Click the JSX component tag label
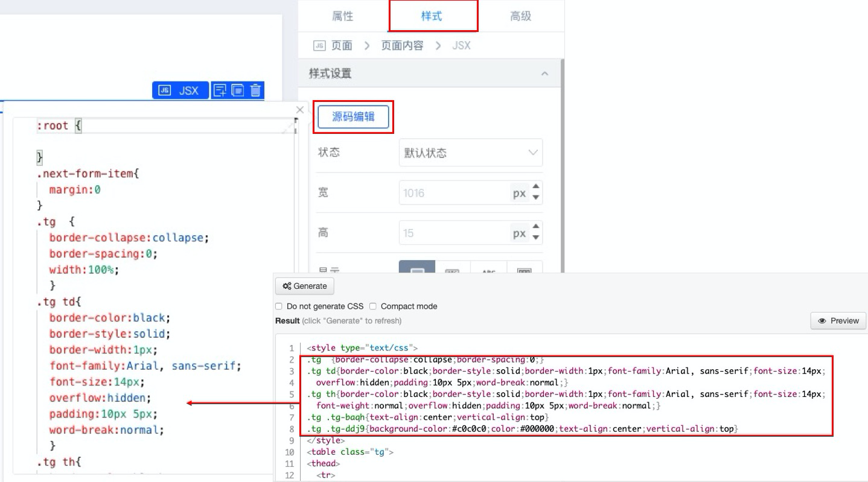This screenshot has width=868, height=482. point(180,90)
